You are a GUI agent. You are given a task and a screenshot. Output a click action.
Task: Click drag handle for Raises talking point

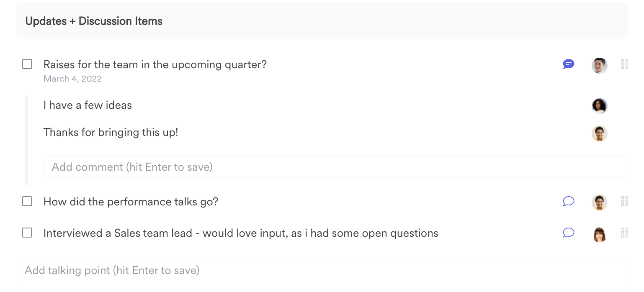pos(624,64)
